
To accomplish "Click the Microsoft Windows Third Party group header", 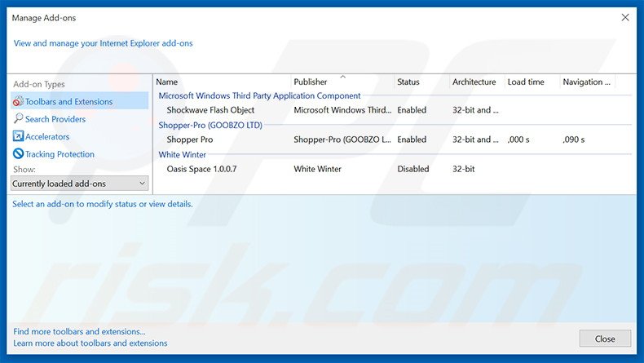I will (259, 95).
